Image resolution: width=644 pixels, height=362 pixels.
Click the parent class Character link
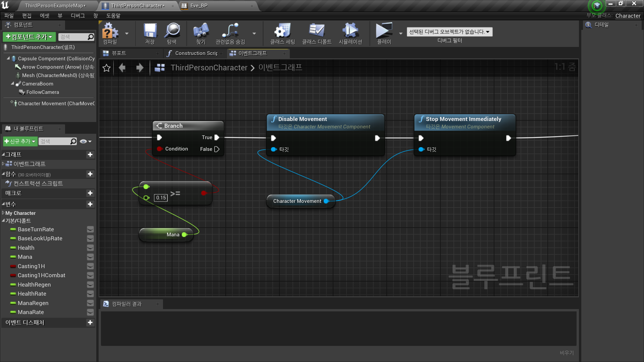coord(628,16)
